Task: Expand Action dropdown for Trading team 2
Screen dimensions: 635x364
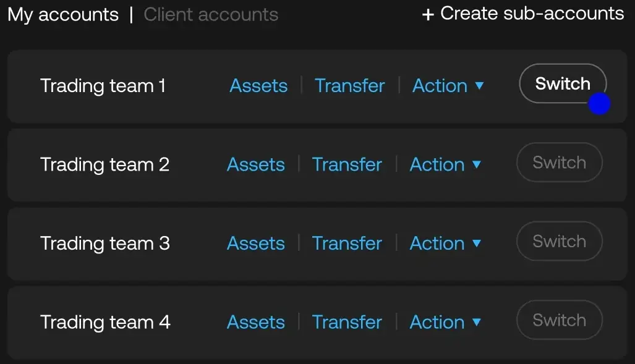Action: pyautogui.click(x=445, y=164)
